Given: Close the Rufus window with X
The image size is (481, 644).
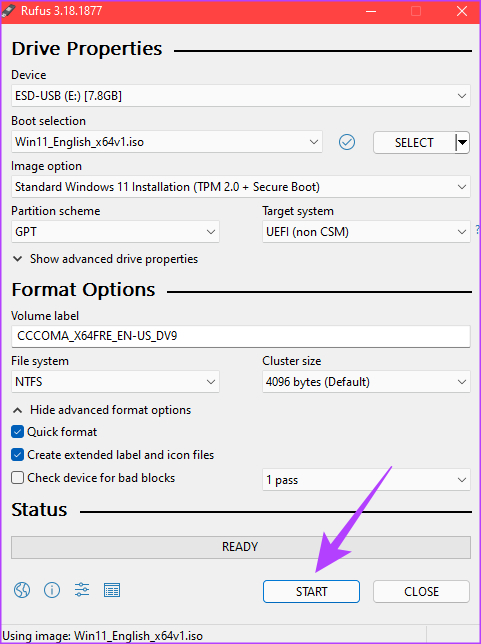Looking at the screenshot, I should point(462,11).
